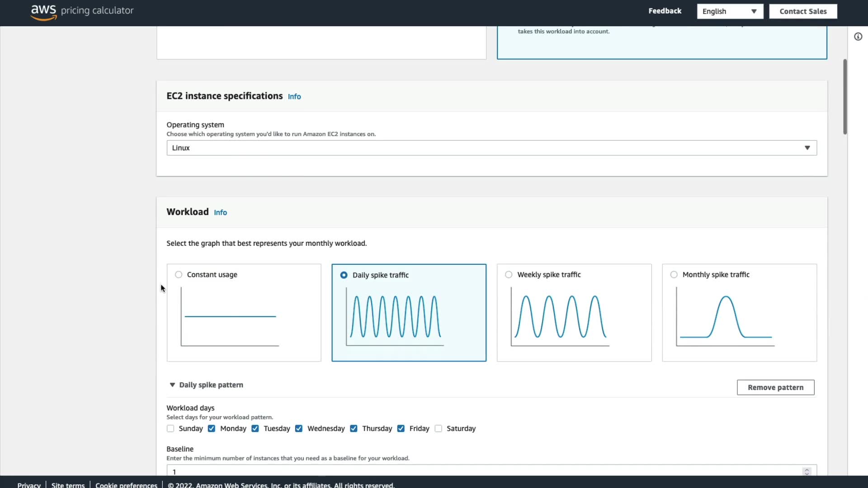Screen dimensions: 868x488
Task: Select the Weekly spike traffic radio button
Action: [x=509, y=275]
